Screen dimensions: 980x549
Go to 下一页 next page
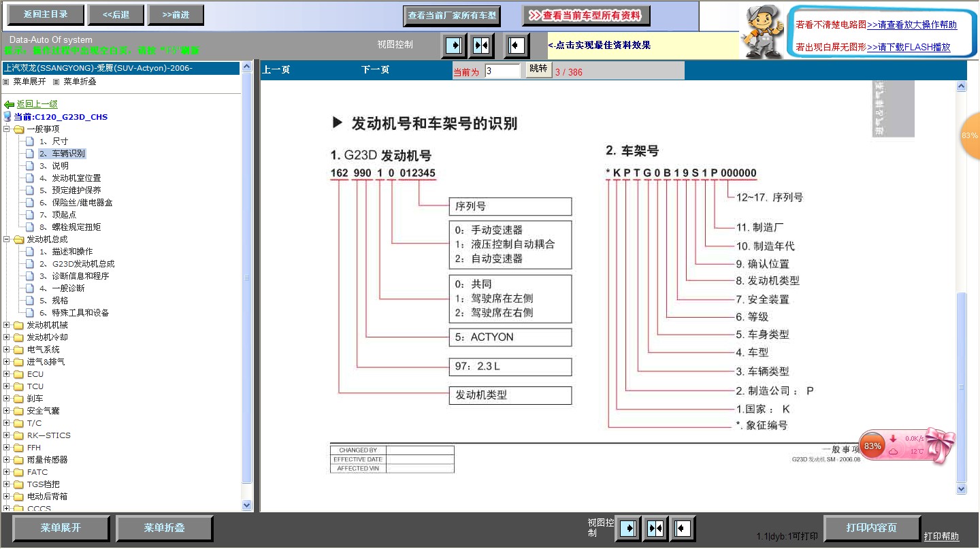click(375, 69)
